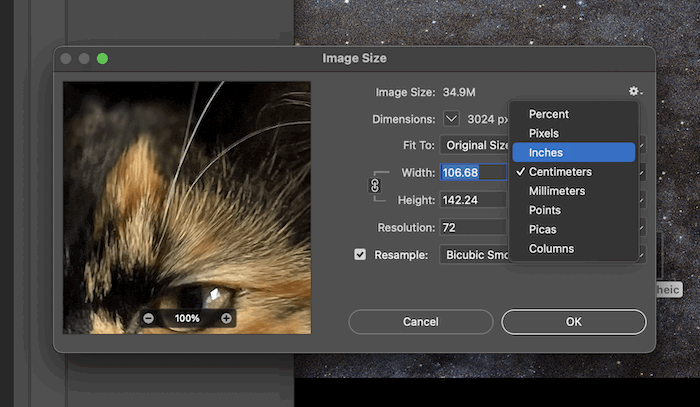The width and height of the screenshot is (700, 407).
Task: Zoom in the preview with plus icon
Action: 226,318
